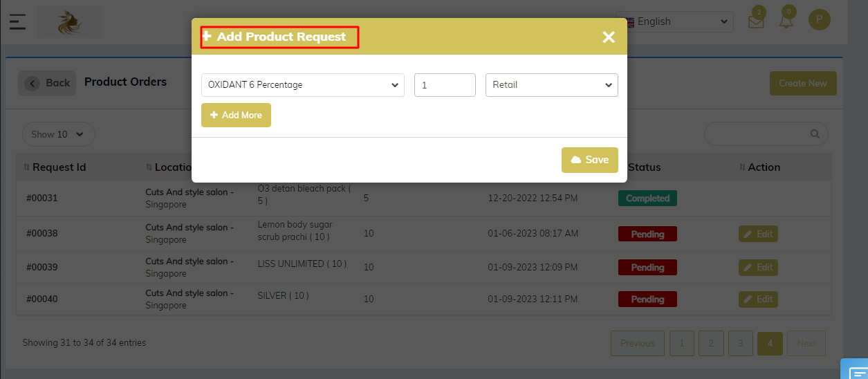Screen dimensions: 868x379
Task: Go to page 1
Action: pos(682,343)
